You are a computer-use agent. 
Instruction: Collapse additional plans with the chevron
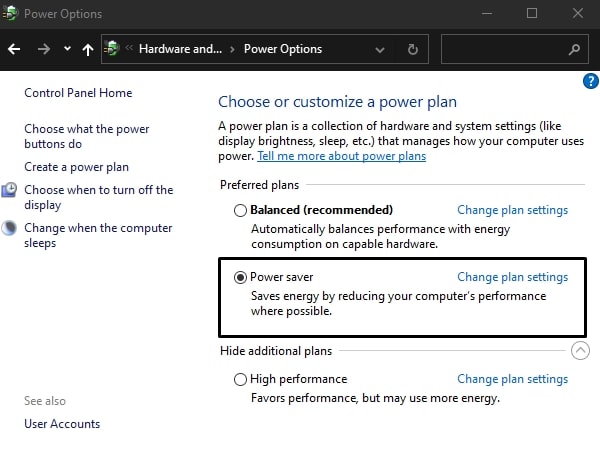[580, 351]
